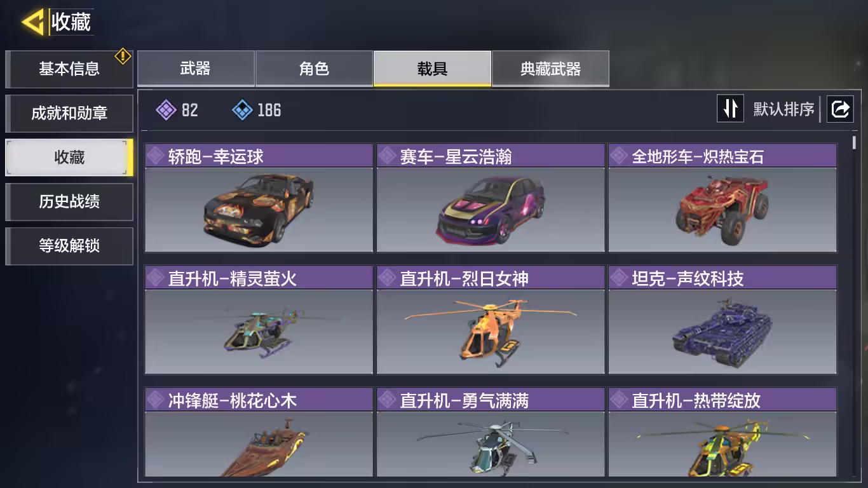Open 成就和勋章 in the sidebar

[x=69, y=113]
